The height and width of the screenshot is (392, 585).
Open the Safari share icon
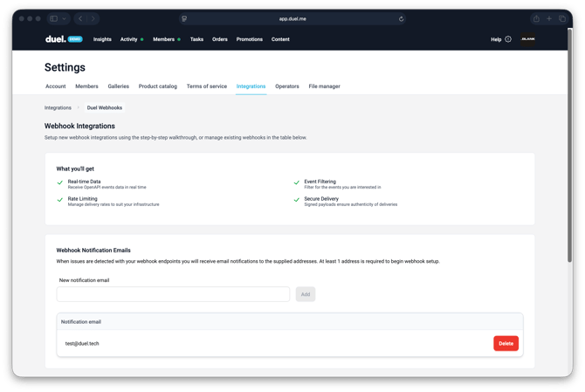click(536, 18)
